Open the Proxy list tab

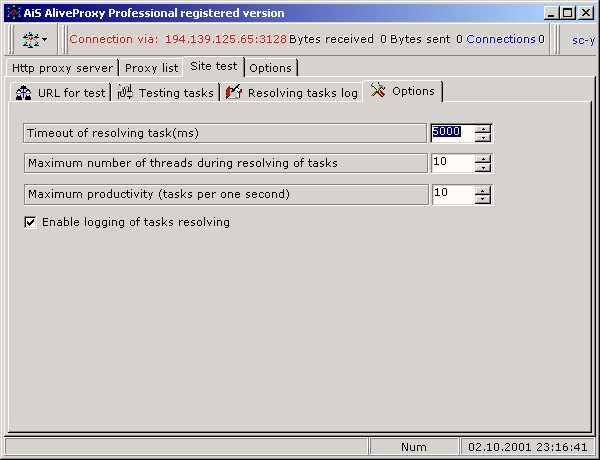[x=152, y=68]
